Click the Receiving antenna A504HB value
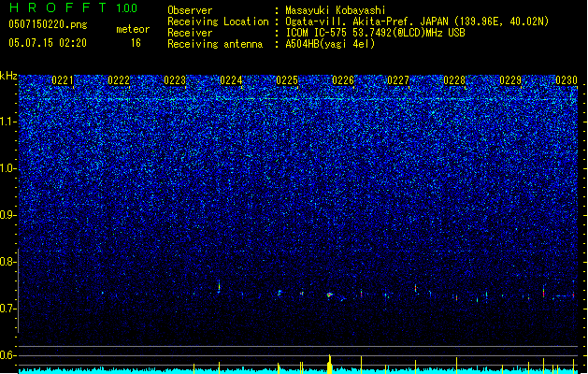This screenshot has height=374, width=588. (x=330, y=44)
